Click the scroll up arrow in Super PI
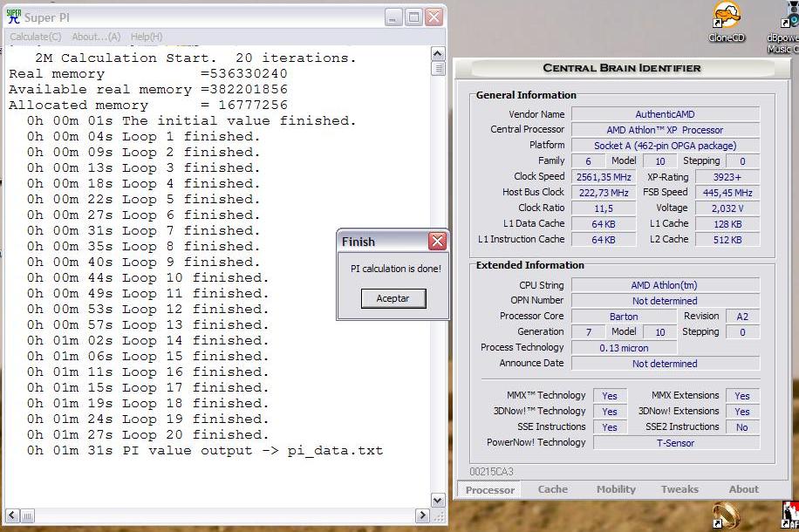 point(438,55)
